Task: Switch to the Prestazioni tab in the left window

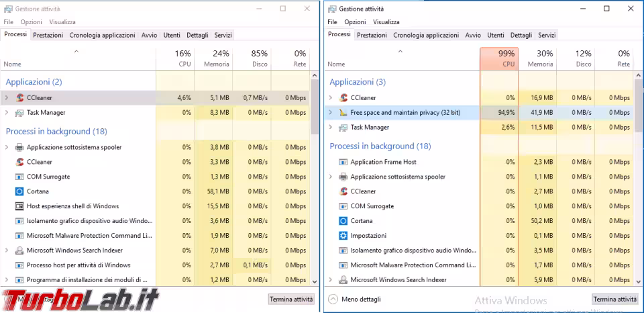Action: [x=48, y=35]
